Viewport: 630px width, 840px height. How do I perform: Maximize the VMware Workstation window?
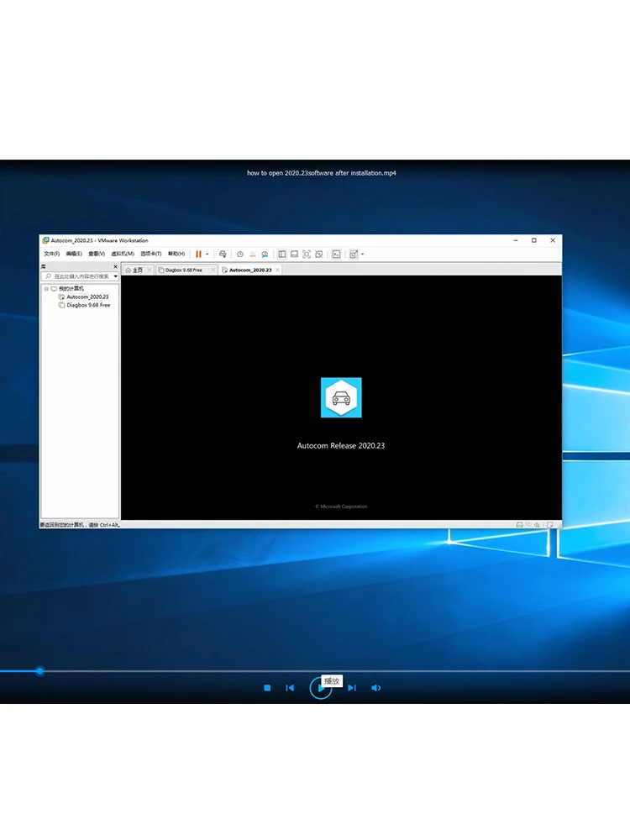(x=534, y=240)
